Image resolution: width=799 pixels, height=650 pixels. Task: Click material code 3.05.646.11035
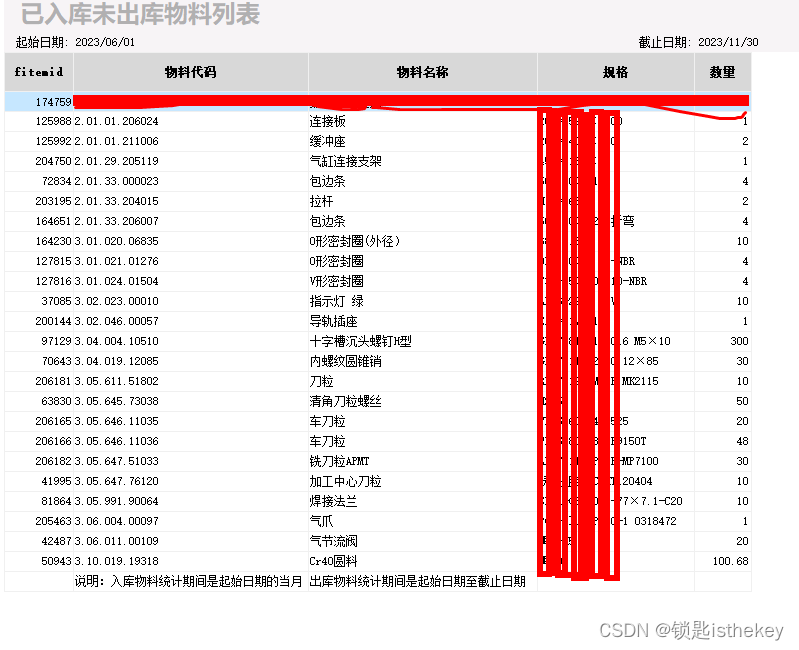pyautogui.click(x=116, y=421)
